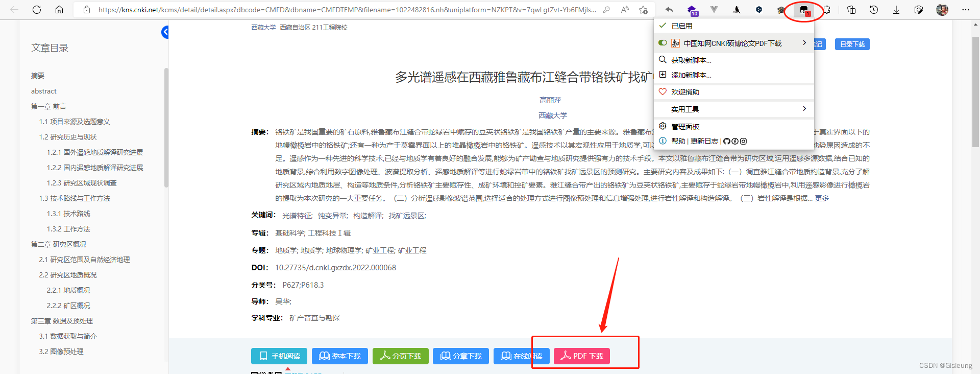Click the outline panel scrollbar thumb

pos(166,128)
